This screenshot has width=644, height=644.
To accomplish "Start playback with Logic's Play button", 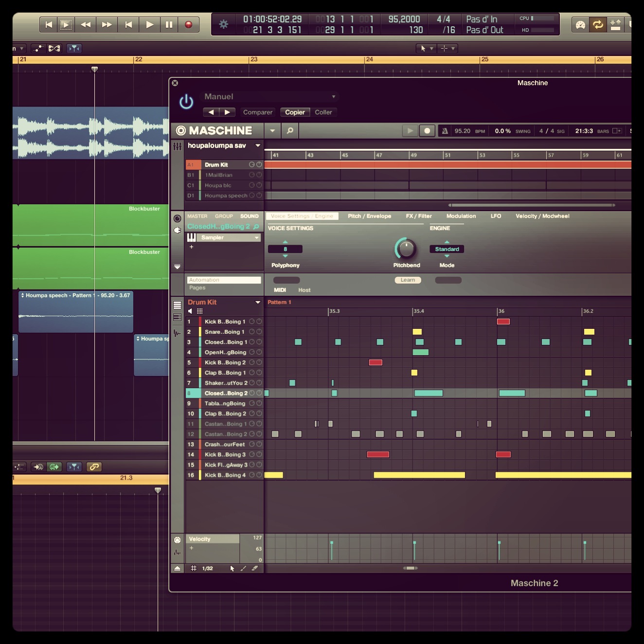I will point(149,24).
